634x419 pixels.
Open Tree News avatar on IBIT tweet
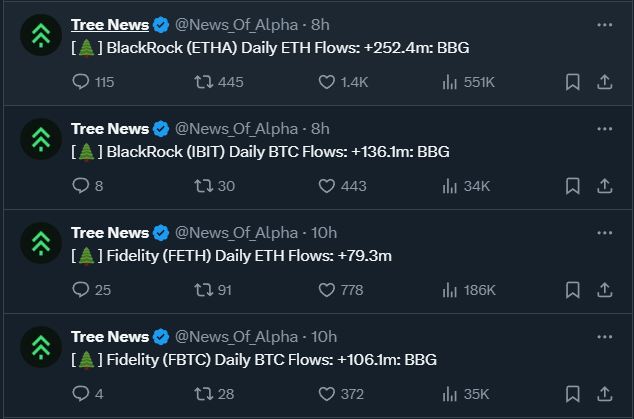[x=41, y=139]
